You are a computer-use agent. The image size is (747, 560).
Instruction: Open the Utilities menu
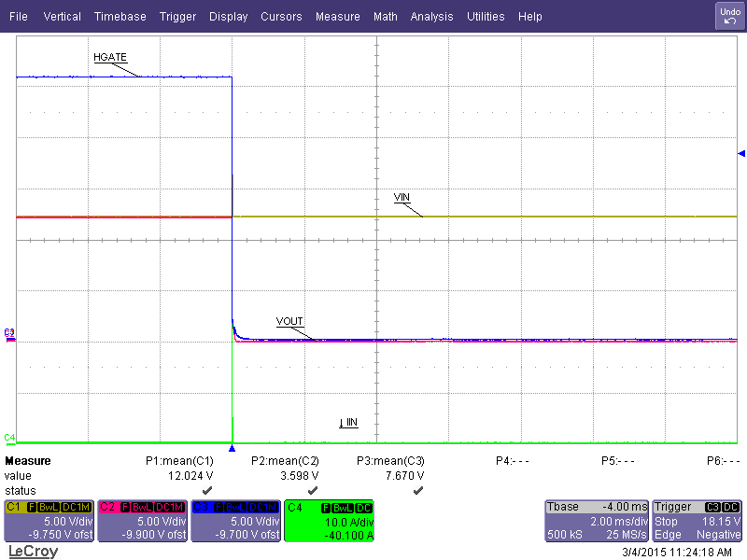(x=486, y=17)
